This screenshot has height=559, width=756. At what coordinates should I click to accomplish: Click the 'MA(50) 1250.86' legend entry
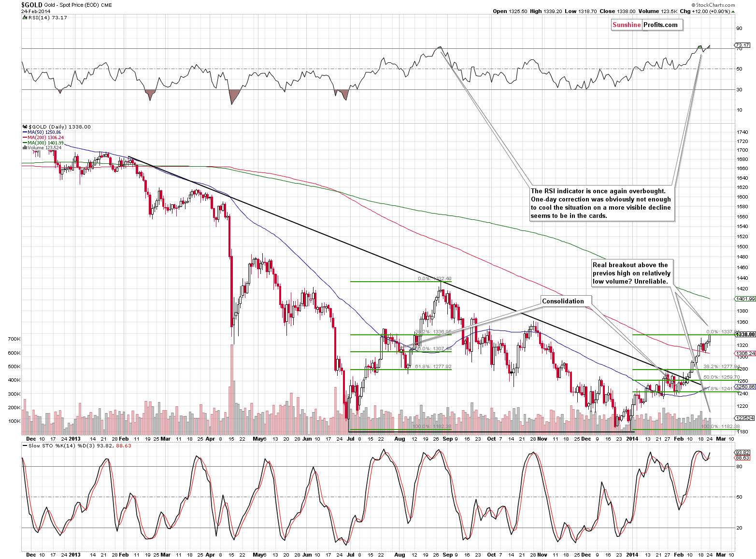(44, 132)
